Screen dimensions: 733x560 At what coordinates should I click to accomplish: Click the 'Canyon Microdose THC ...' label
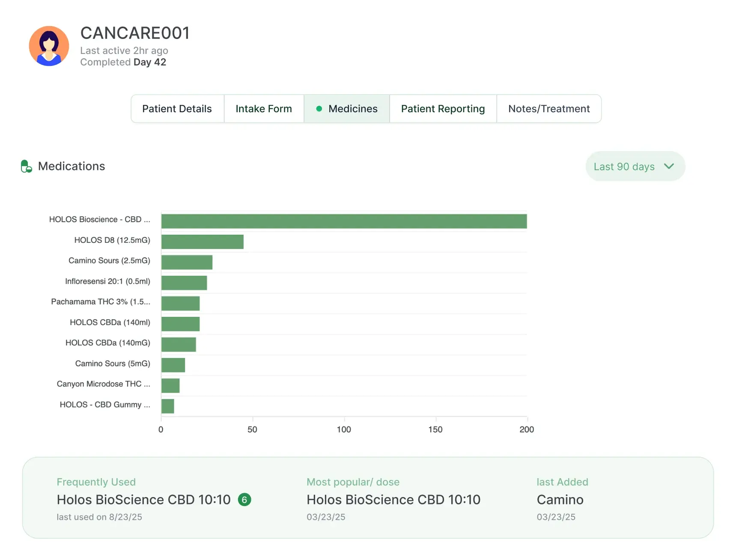pos(104,384)
